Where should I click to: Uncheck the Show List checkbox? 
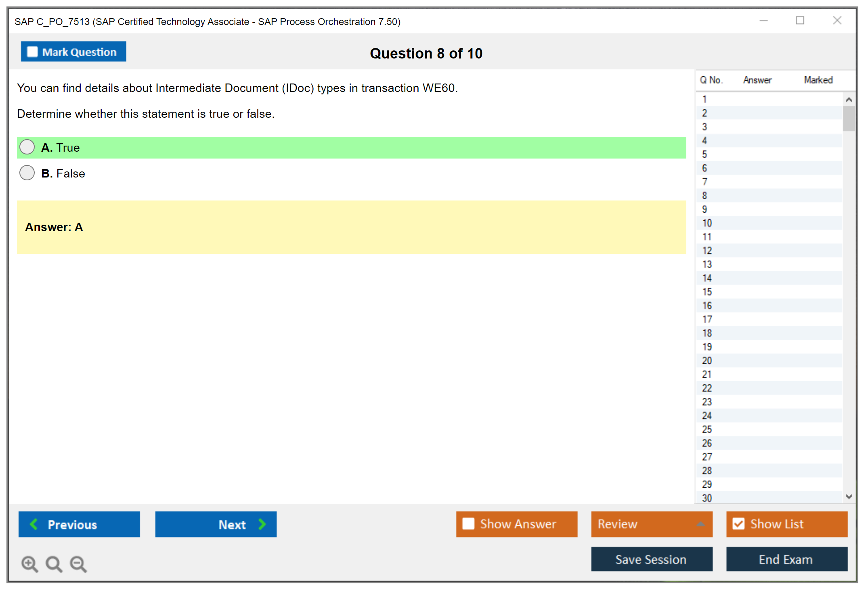coord(738,524)
